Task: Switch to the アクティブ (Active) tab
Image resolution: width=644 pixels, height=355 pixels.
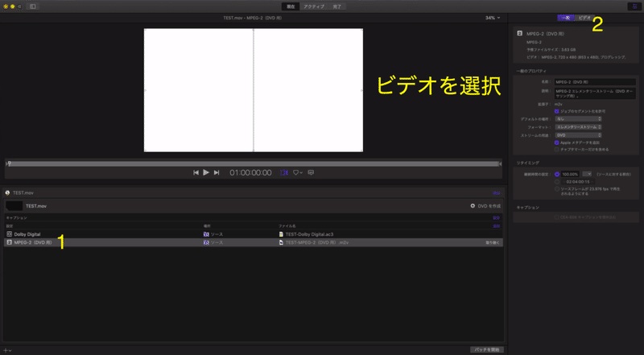Action: (314, 6)
